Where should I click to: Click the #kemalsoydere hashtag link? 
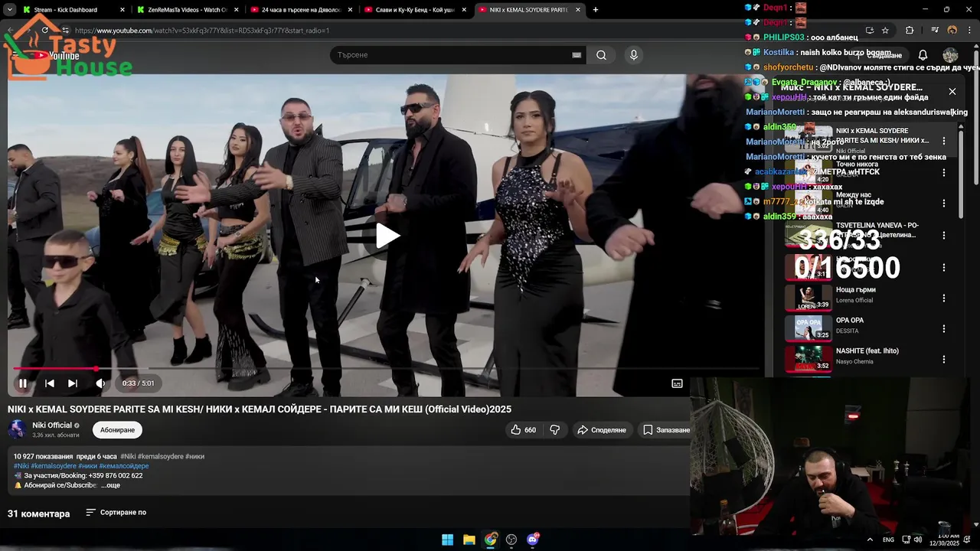click(54, 466)
